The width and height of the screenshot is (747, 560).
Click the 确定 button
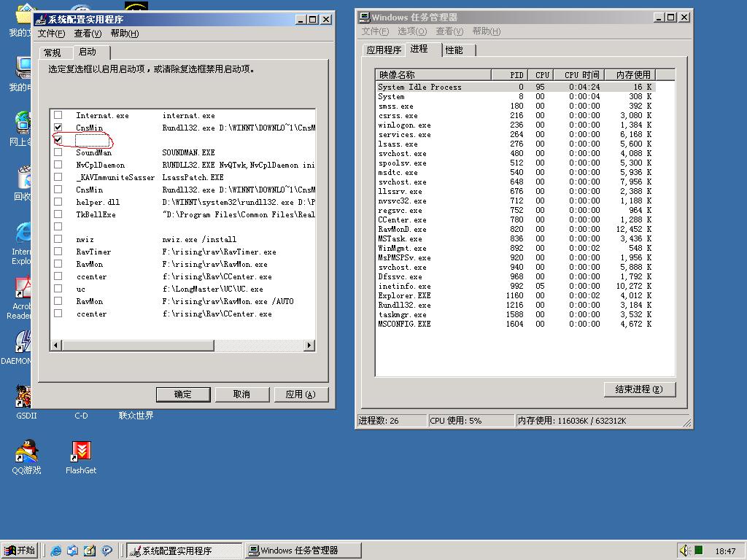tap(183, 394)
